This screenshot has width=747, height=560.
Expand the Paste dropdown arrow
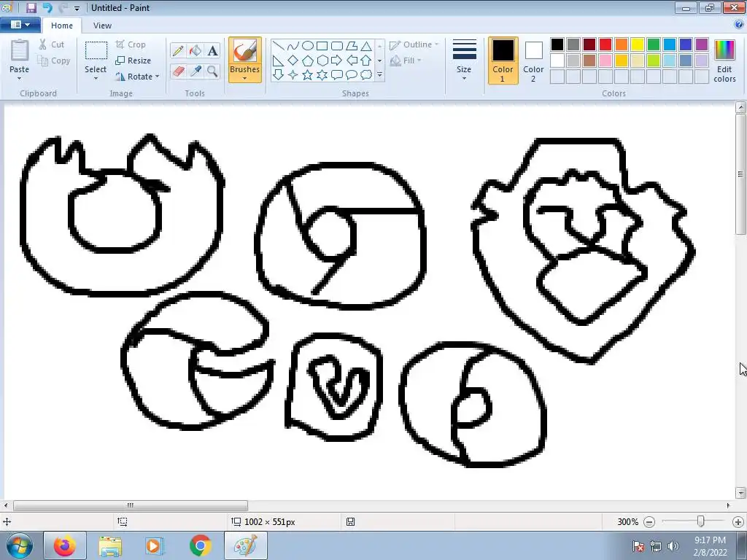click(19, 79)
